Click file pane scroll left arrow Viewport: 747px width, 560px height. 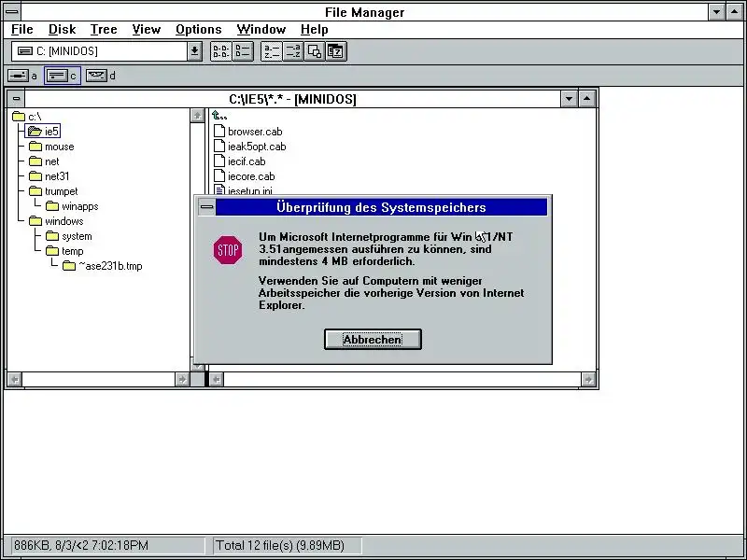(217, 379)
